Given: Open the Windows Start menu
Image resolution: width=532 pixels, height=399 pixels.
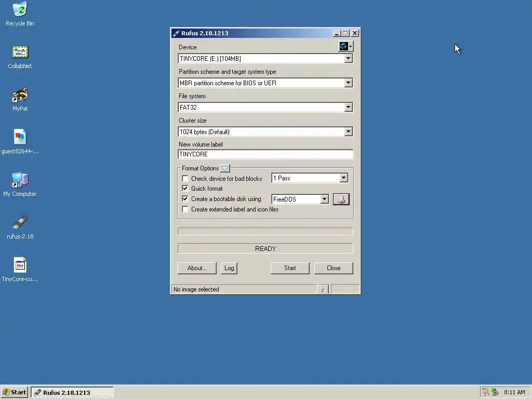Looking at the screenshot, I should coord(15,393).
